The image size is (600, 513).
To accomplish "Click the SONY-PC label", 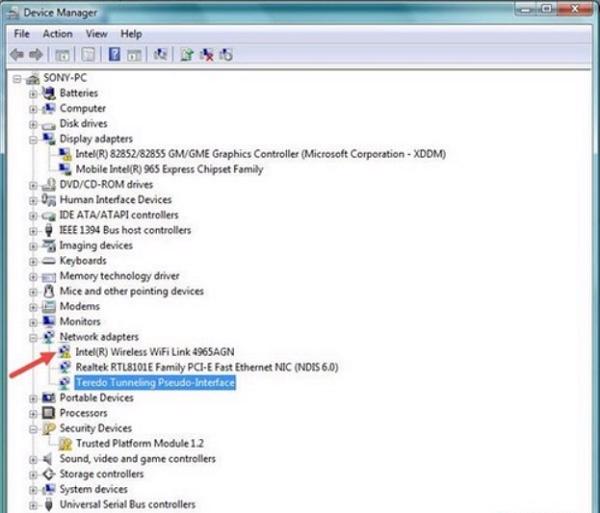I will (x=65, y=78).
